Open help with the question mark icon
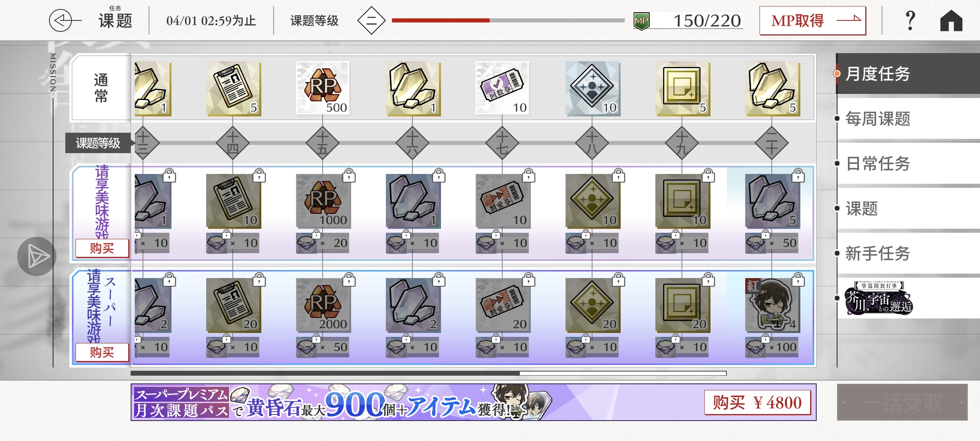The width and height of the screenshot is (980, 441). click(910, 20)
